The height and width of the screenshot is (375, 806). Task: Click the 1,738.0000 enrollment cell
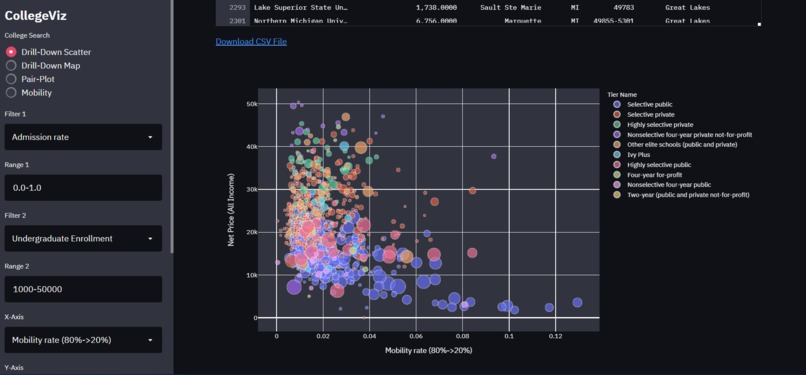click(436, 8)
